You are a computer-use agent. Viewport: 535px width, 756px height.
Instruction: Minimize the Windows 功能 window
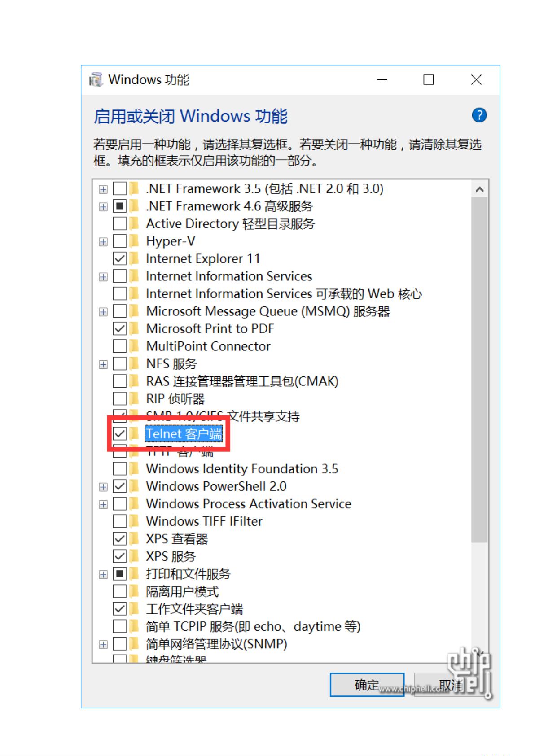pyautogui.click(x=382, y=80)
